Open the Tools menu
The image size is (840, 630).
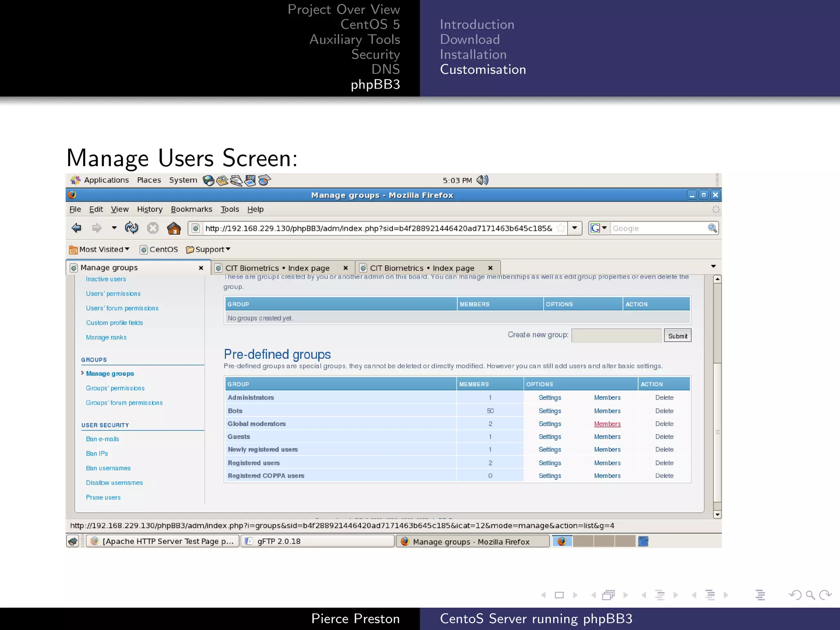click(230, 209)
